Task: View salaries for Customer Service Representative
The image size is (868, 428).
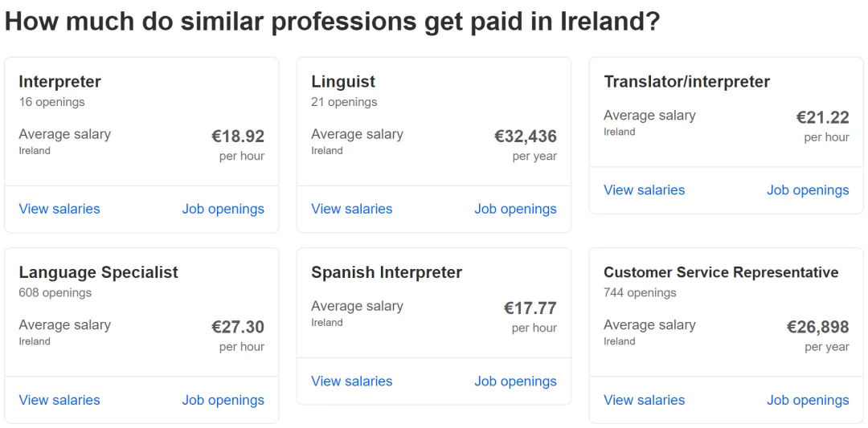Action: click(x=645, y=400)
